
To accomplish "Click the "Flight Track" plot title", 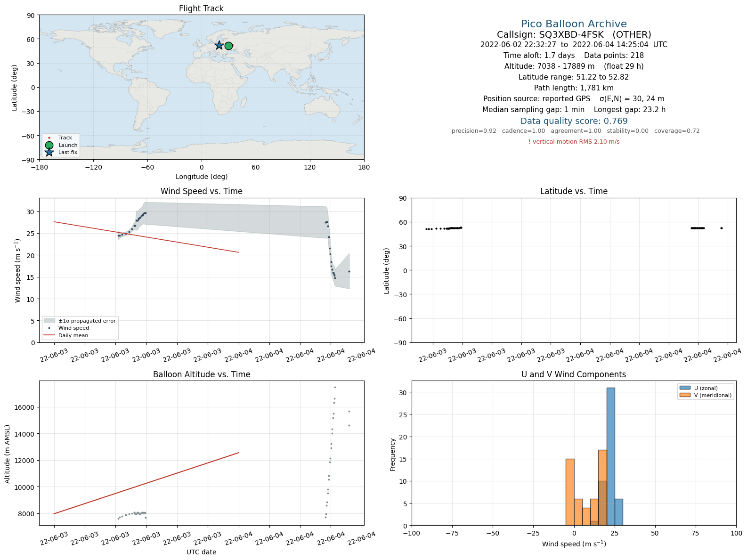I will pyautogui.click(x=201, y=8).
